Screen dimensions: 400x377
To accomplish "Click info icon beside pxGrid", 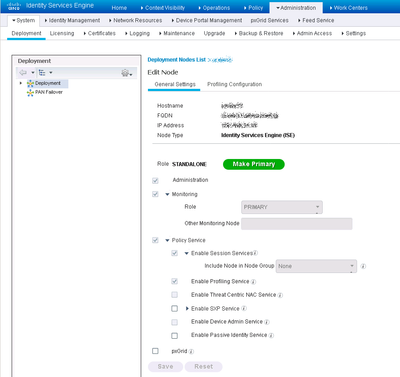I will pyautogui.click(x=191, y=351).
